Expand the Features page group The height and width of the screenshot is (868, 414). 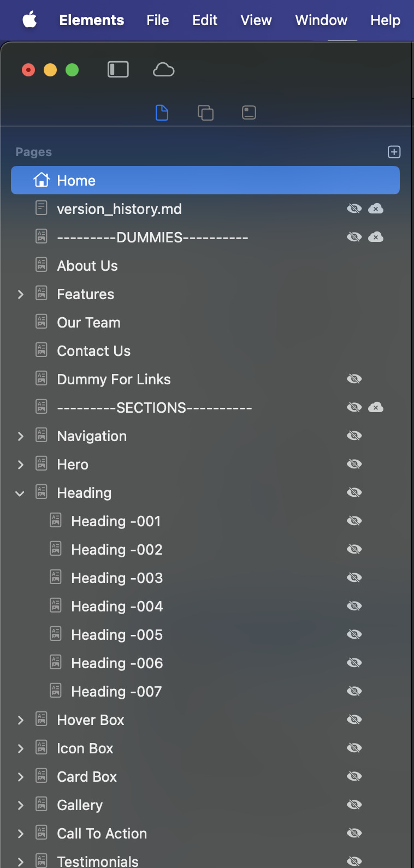pos(20,294)
